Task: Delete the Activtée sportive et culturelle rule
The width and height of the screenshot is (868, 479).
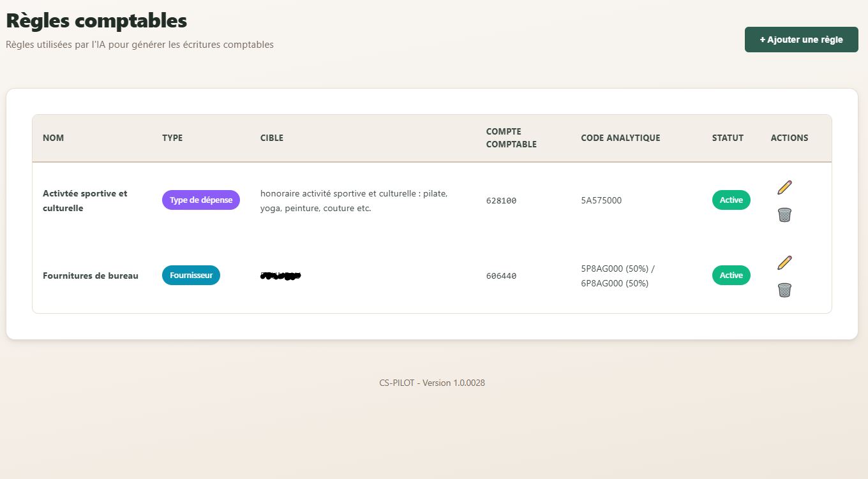Action: (x=784, y=215)
